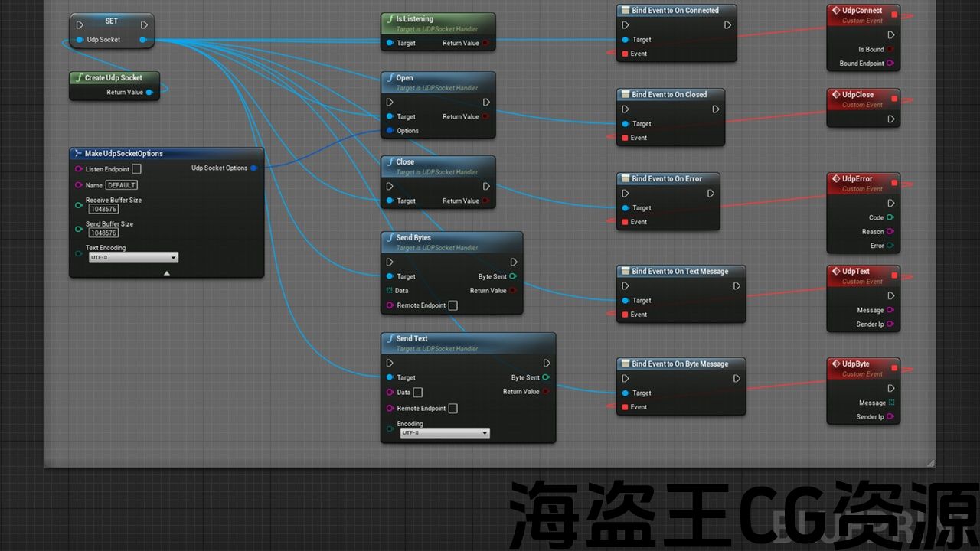Click Create Udp Socket's Return Value pin
This screenshot has width=980, height=551.
coord(149,93)
